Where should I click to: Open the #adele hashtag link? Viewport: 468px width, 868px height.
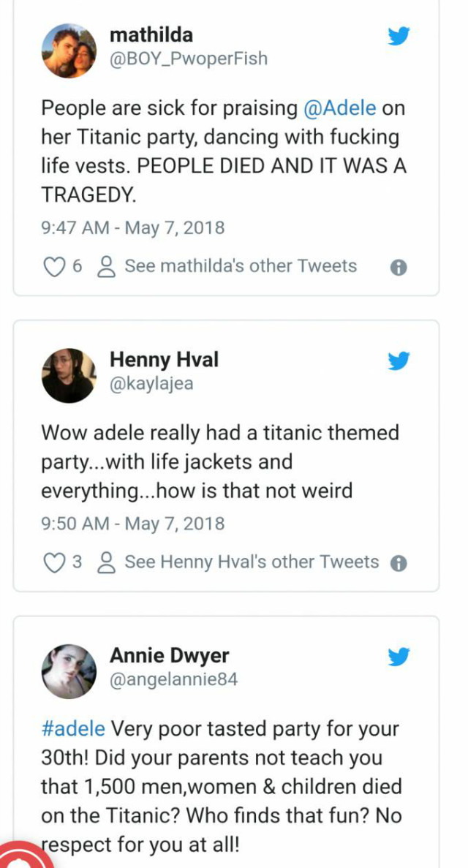[x=73, y=728]
